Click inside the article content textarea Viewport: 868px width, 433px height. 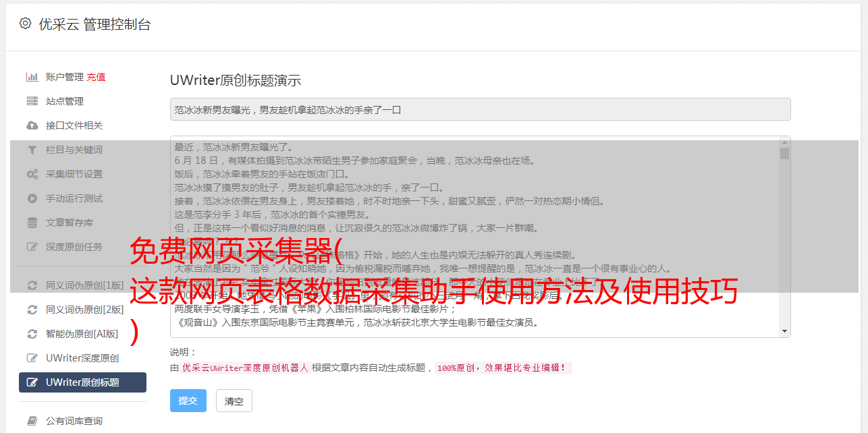point(474,237)
